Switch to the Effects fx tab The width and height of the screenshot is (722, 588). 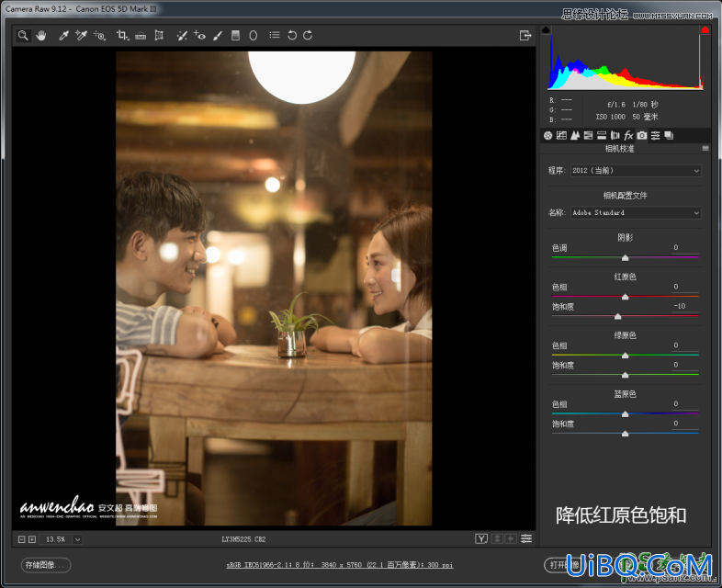628,135
